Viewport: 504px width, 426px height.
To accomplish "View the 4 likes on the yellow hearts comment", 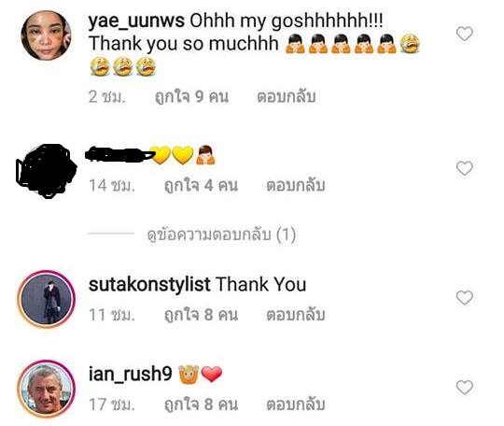I will 201,186.
